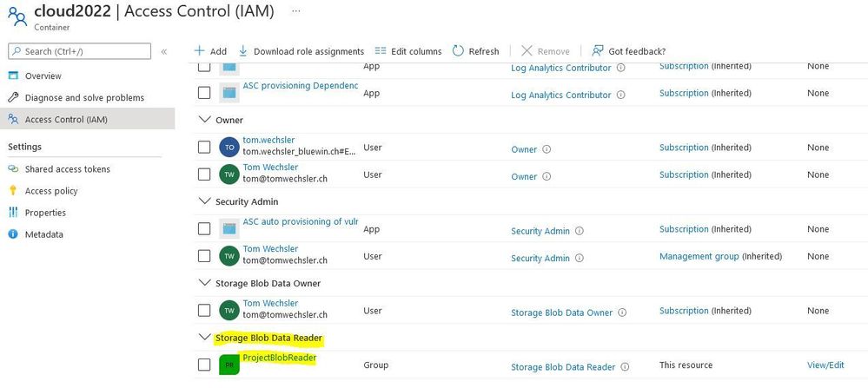Collapse the sidebar with the double chevron
Image resolution: width=868 pixels, height=388 pixels.
pos(164,51)
